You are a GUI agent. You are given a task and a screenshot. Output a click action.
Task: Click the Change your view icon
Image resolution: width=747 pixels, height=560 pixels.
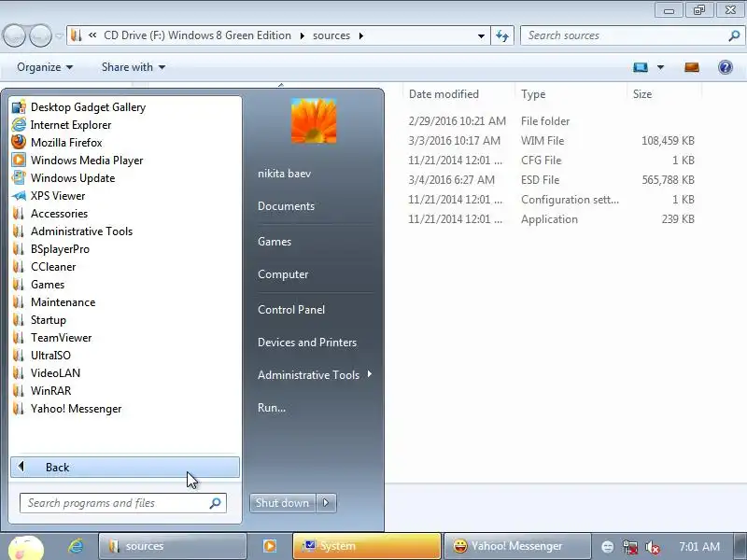[641, 67]
